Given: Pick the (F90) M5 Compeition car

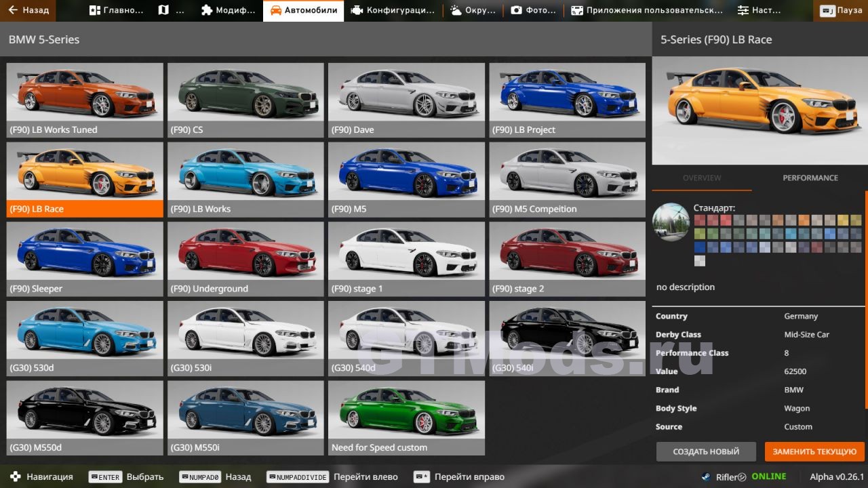Looking at the screenshot, I should [x=567, y=180].
